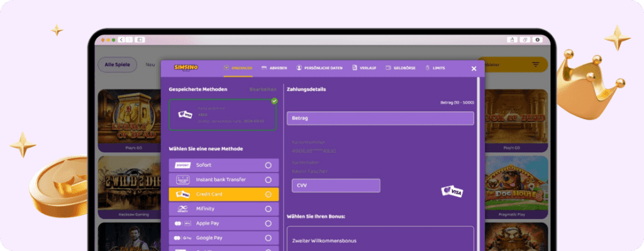Screen dimensions: 644x251
Task: Open the Persönliche Daten tab
Action: tap(319, 68)
